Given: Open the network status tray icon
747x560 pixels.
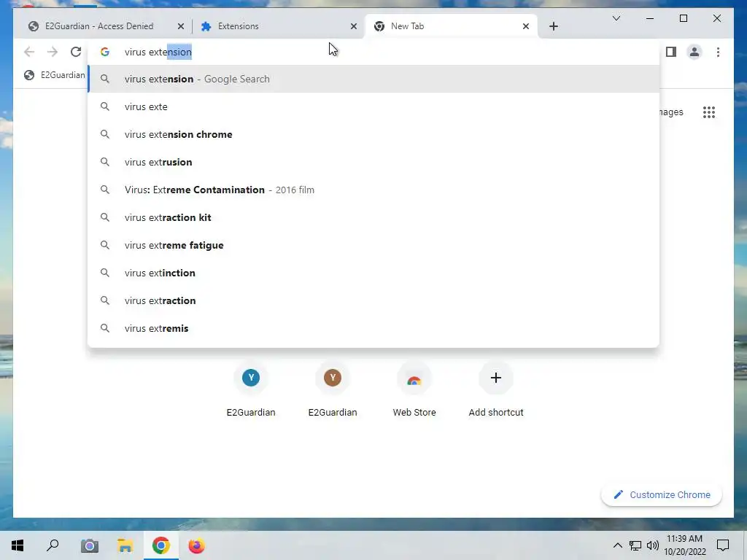Looking at the screenshot, I should (x=635, y=545).
